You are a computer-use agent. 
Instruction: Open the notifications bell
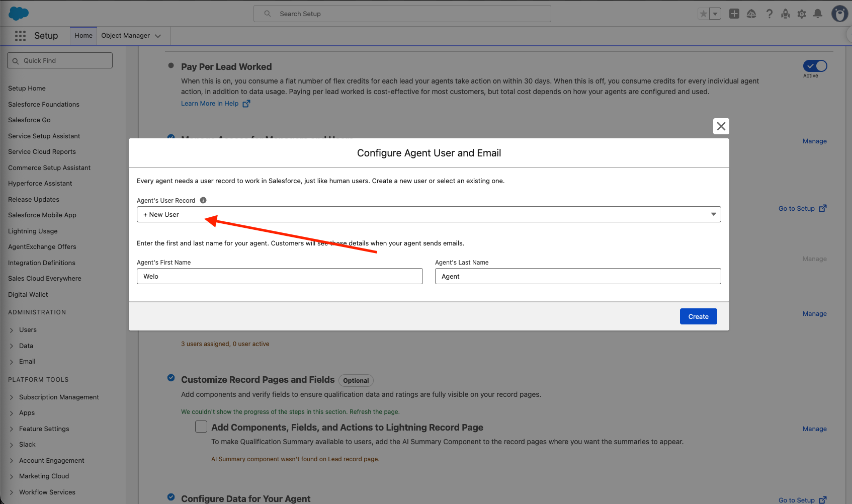[x=818, y=14]
